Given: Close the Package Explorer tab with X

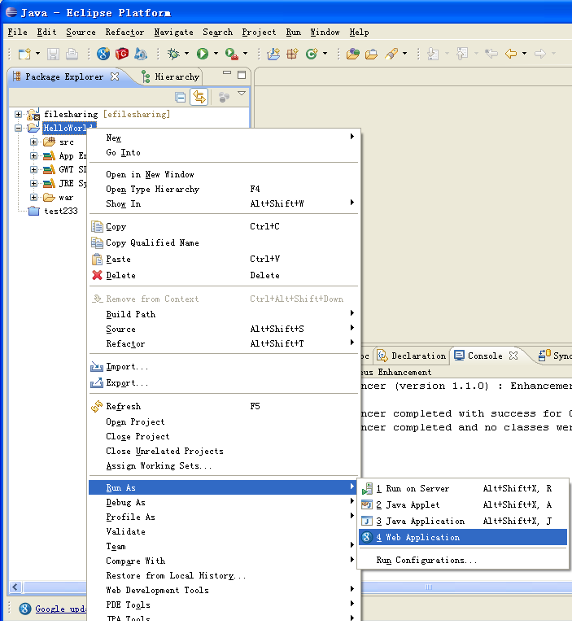Looking at the screenshot, I should coord(115,76).
